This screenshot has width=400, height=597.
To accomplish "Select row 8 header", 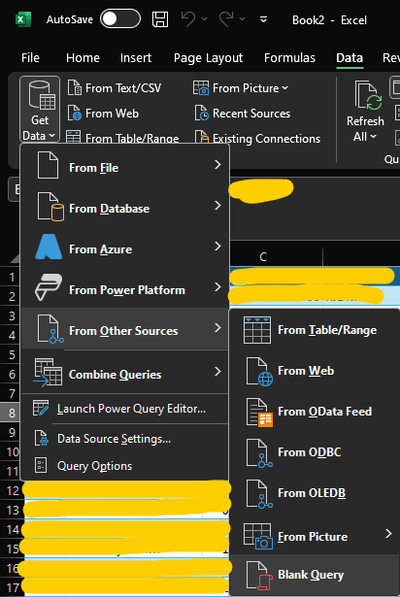I will click(11, 413).
